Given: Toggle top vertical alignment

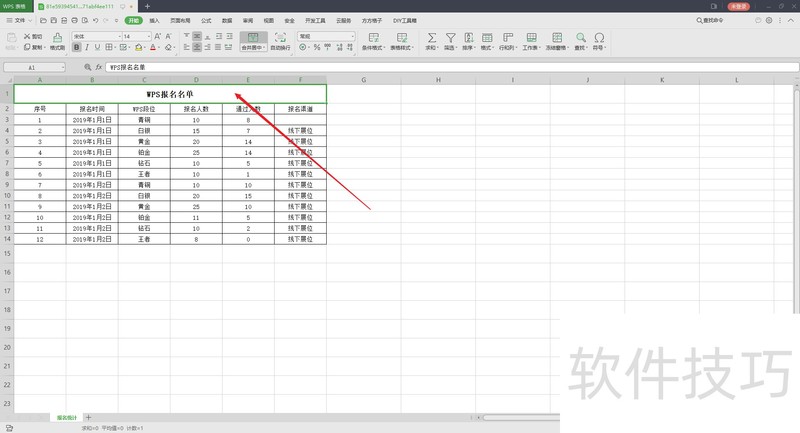Looking at the screenshot, I should pyautogui.click(x=186, y=36).
